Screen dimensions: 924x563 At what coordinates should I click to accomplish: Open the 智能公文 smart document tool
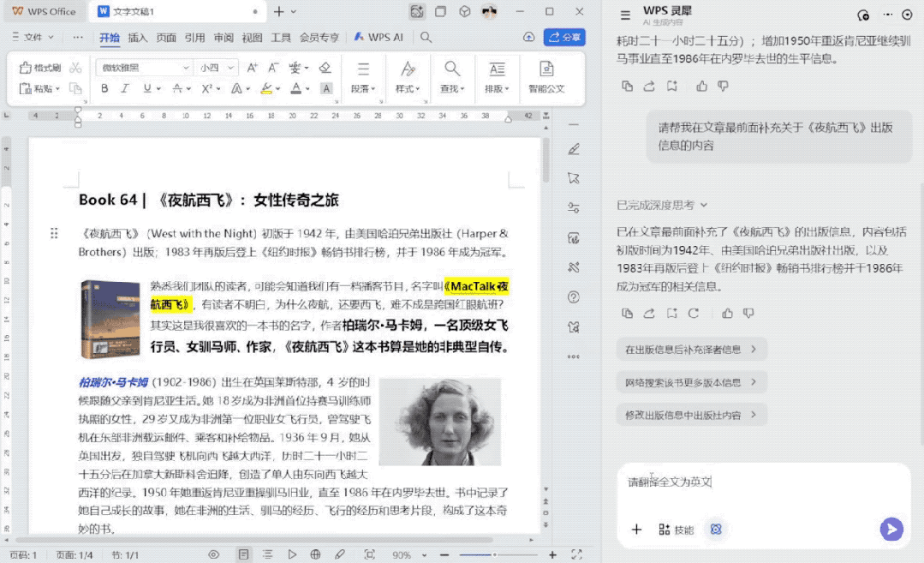(x=546, y=76)
